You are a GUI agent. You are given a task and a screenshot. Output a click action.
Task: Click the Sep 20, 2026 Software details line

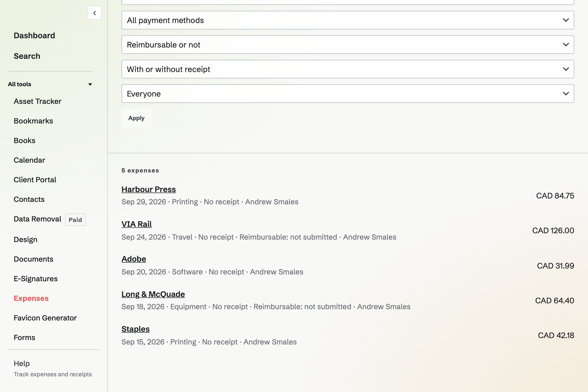pyautogui.click(x=212, y=272)
